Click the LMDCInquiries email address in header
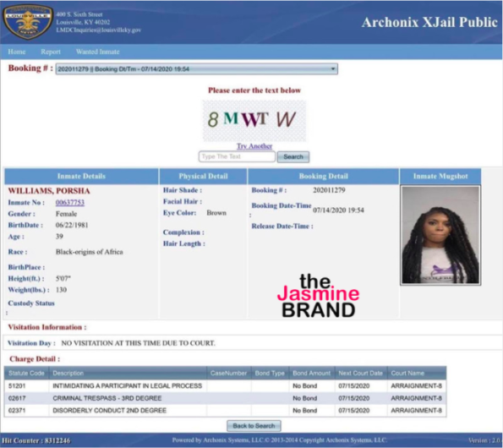Viewport: 503px width, 448px height. [x=98, y=30]
